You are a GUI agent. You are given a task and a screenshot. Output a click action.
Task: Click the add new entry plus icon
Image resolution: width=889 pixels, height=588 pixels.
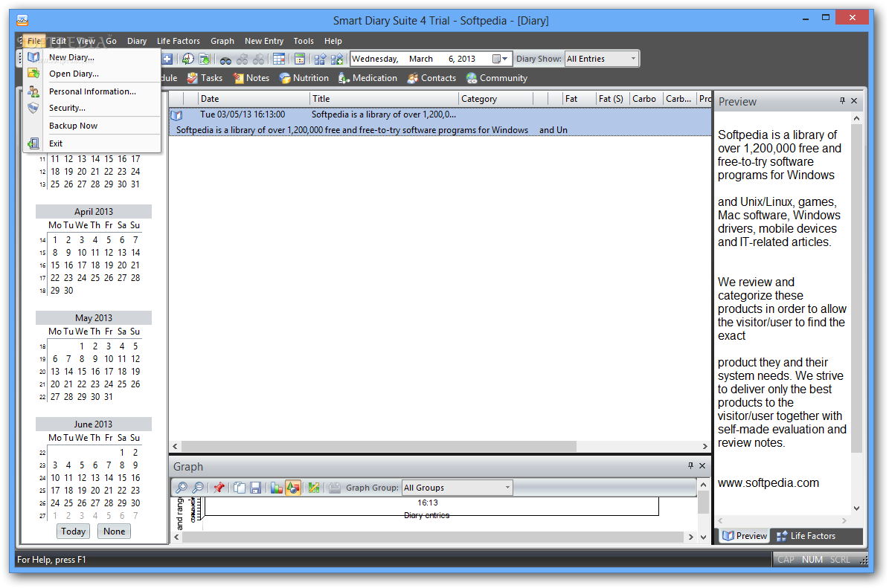tap(167, 59)
